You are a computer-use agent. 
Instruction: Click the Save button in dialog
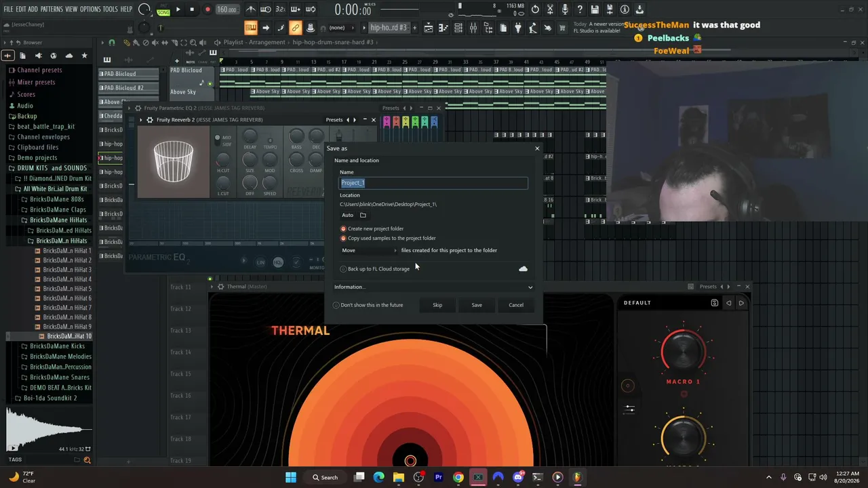[x=477, y=305]
